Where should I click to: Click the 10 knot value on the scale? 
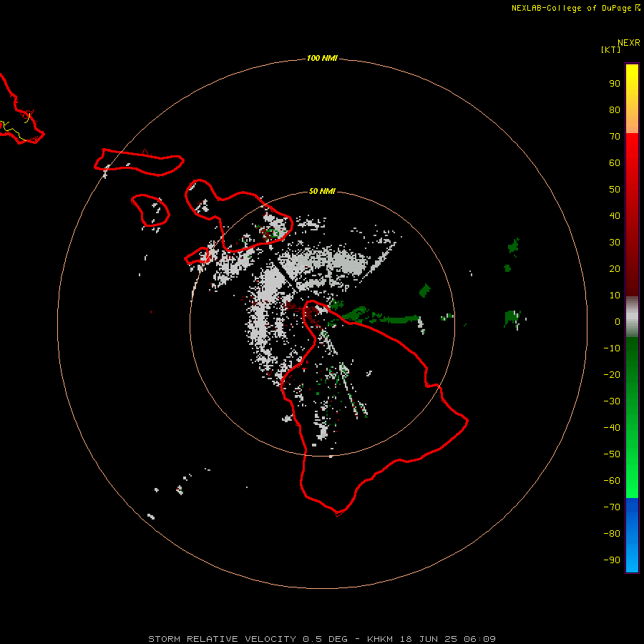pos(615,296)
